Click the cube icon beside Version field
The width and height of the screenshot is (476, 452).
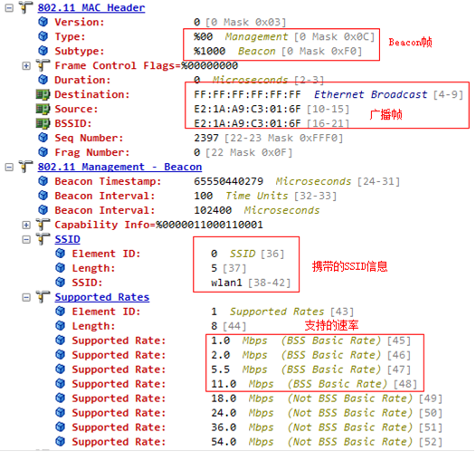[x=43, y=22]
